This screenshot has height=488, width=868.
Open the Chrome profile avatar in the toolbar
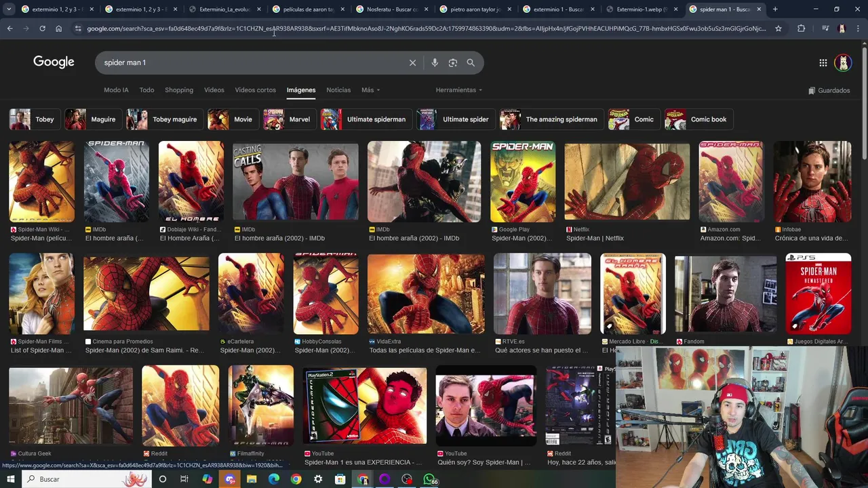(842, 28)
